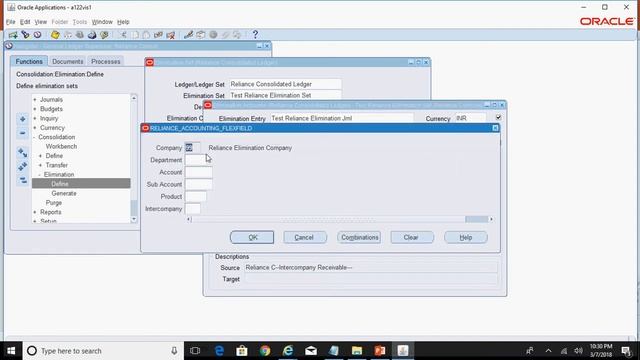Image resolution: width=640 pixels, height=360 pixels.
Task: Open Google Chrome from the taskbar
Action: [265, 351]
